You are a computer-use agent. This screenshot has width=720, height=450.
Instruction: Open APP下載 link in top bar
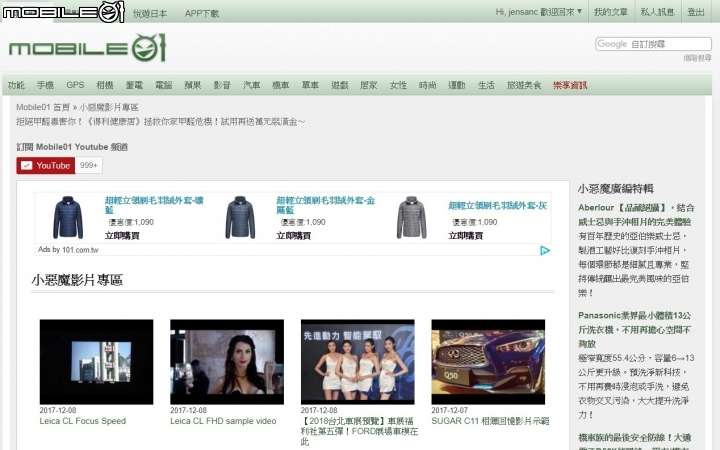point(202,13)
